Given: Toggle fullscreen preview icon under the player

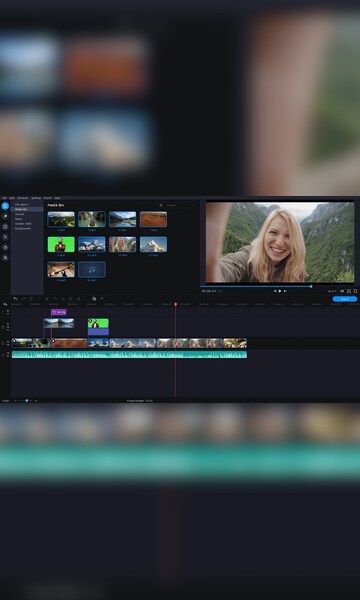Looking at the screenshot, I should point(349,291).
